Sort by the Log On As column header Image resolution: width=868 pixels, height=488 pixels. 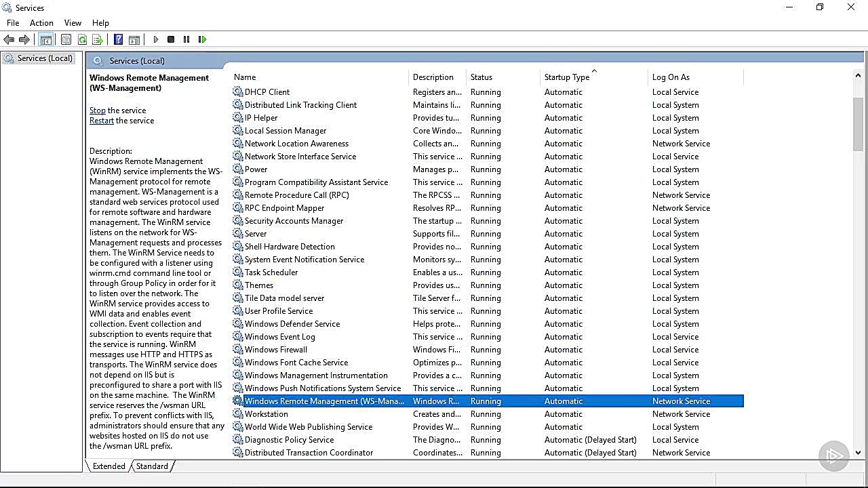(696, 77)
